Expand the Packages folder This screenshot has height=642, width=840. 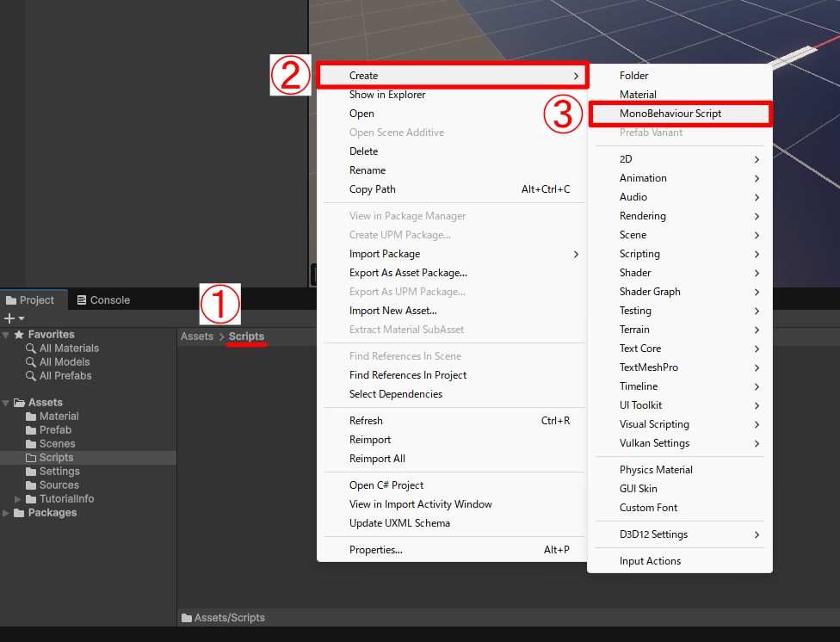(7, 513)
